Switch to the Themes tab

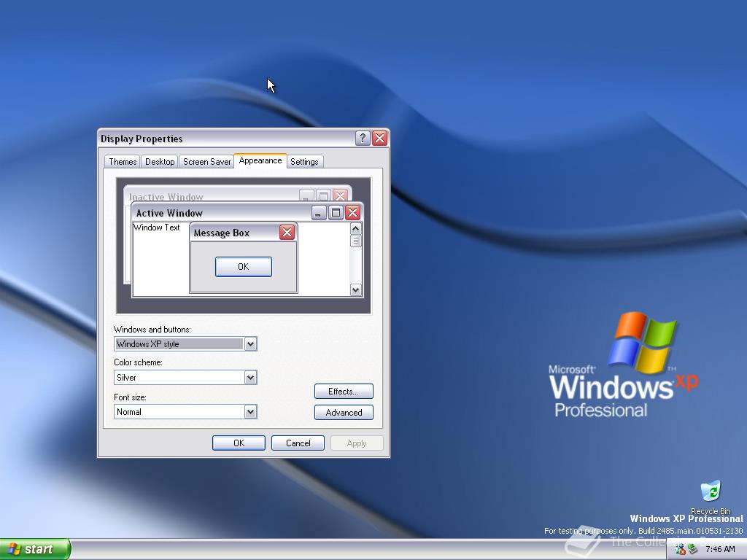(123, 161)
